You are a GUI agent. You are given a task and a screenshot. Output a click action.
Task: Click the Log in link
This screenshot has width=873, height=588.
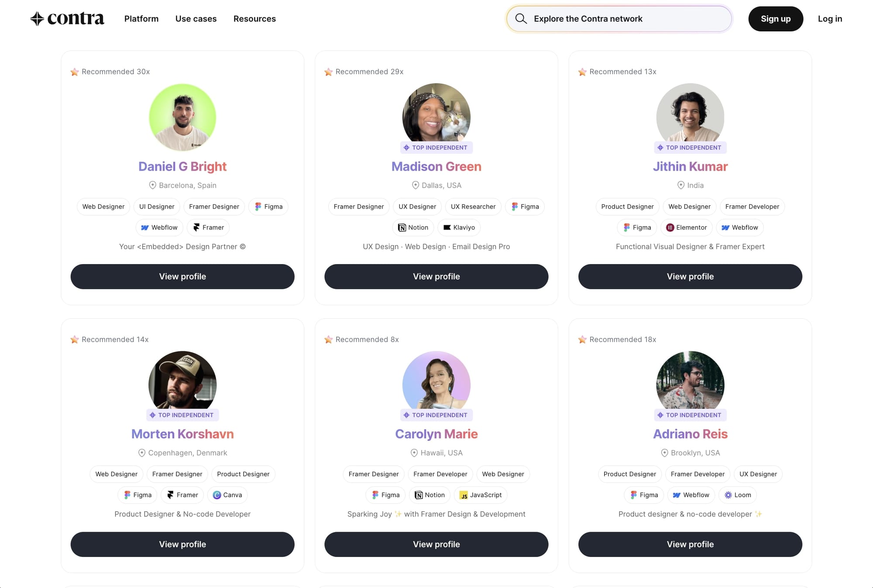[830, 18]
